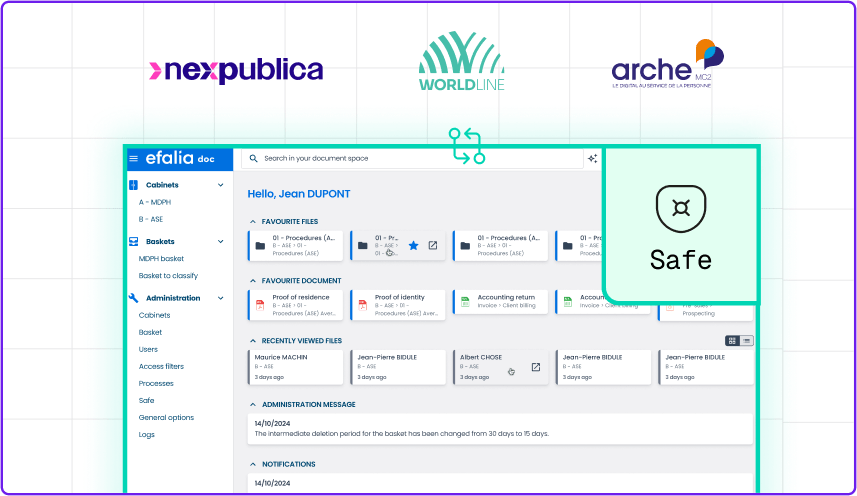Open the AI sparkle assistant icon
The height and width of the screenshot is (496, 857).
pos(592,158)
